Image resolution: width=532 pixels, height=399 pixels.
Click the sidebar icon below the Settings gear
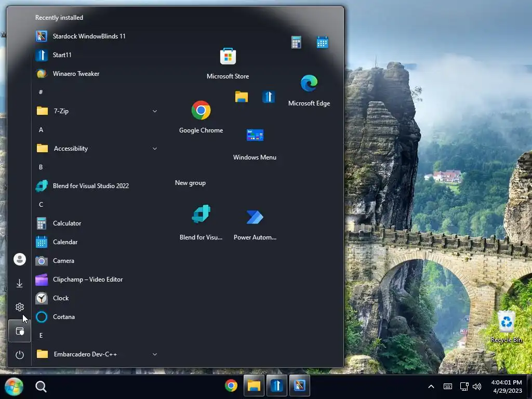point(20,331)
